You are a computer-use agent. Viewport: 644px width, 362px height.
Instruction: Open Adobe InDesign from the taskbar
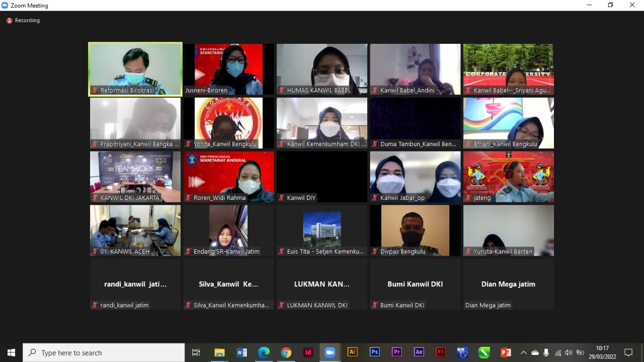pos(308,352)
